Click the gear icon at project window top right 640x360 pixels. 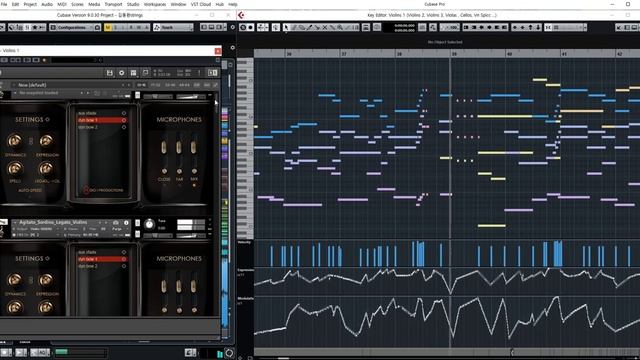(232, 27)
